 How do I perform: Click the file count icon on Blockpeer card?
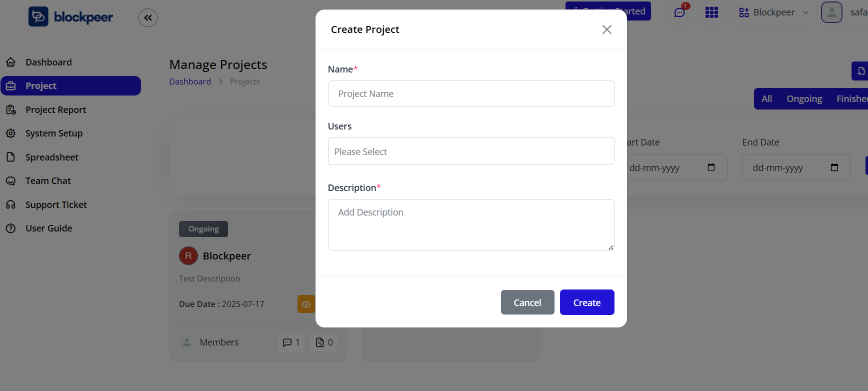323,342
